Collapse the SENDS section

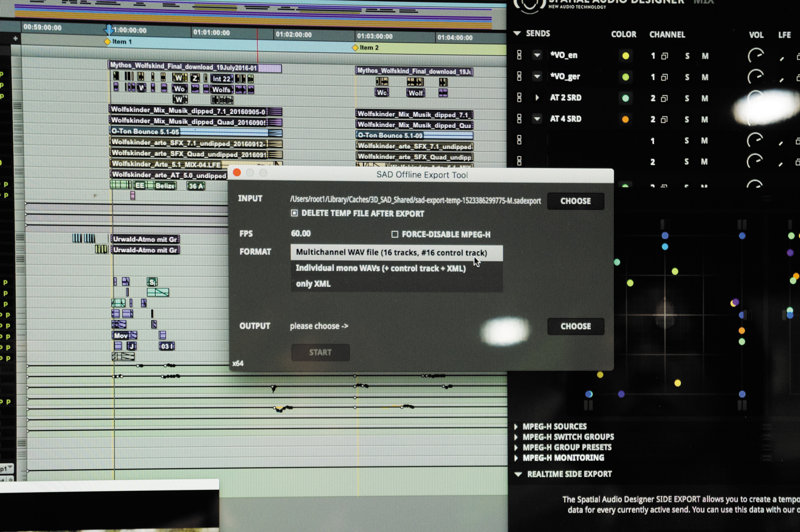click(517, 33)
